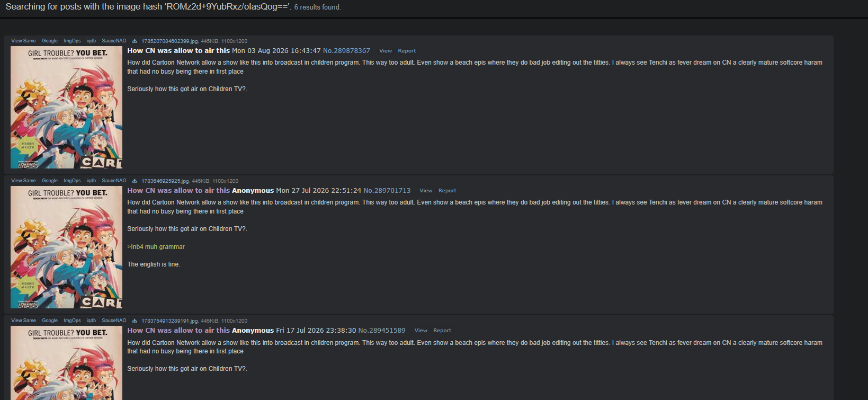This screenshot has width=868, height=400.
Task: Click download icon beside file 1785207084602399.jpg
Action: (135, 41)
